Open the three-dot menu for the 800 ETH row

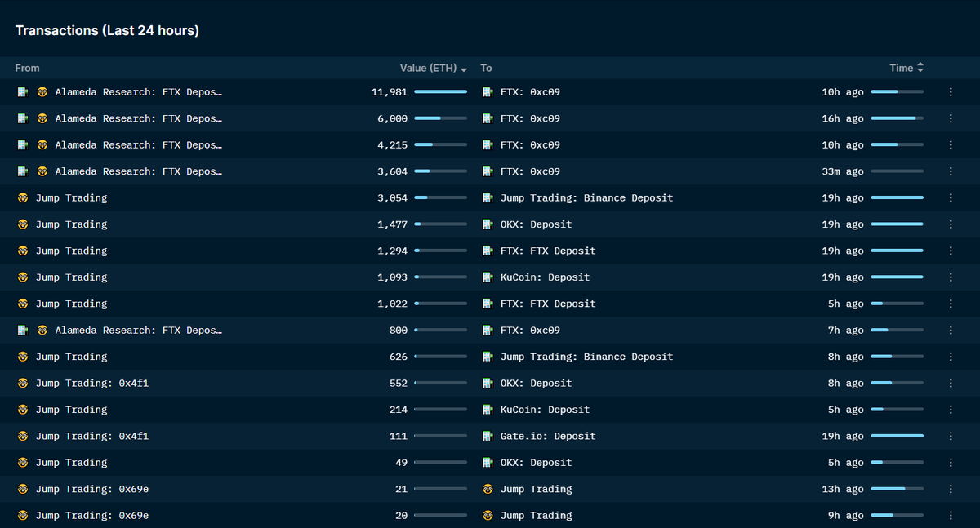(951, 330)
